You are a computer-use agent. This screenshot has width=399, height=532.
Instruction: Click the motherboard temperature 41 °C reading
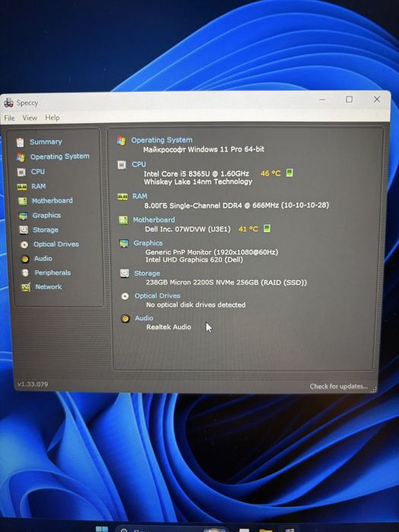coord(249,229)
